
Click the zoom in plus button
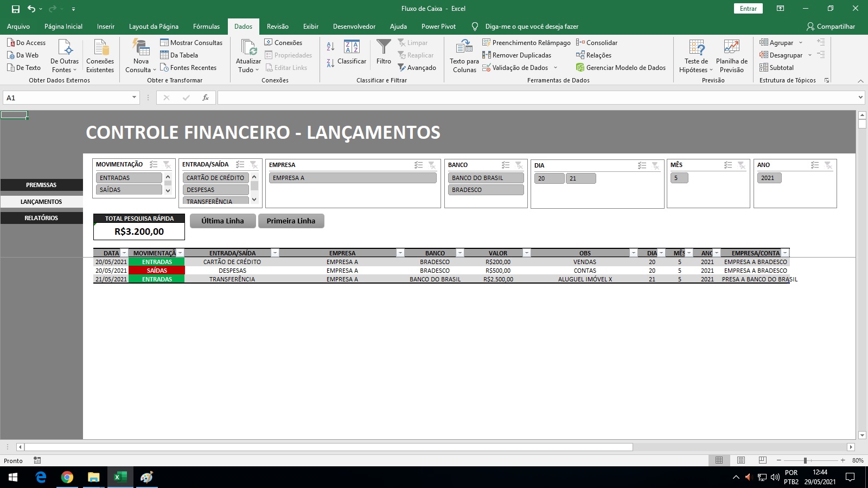[843, 460]
